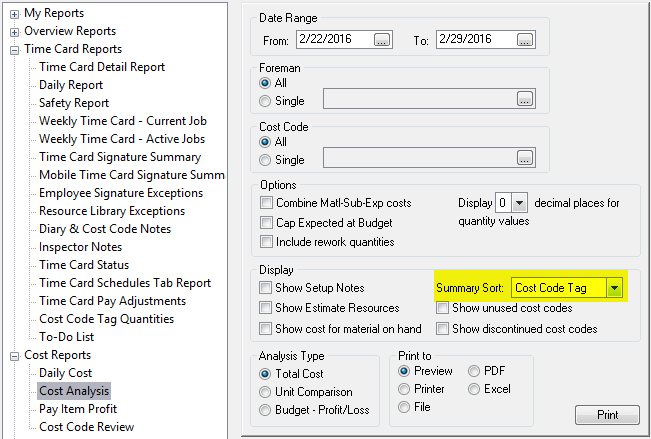Screen dimensions: 651x439
Task: Enable Show Setup Notes
Action: point(265,287)
